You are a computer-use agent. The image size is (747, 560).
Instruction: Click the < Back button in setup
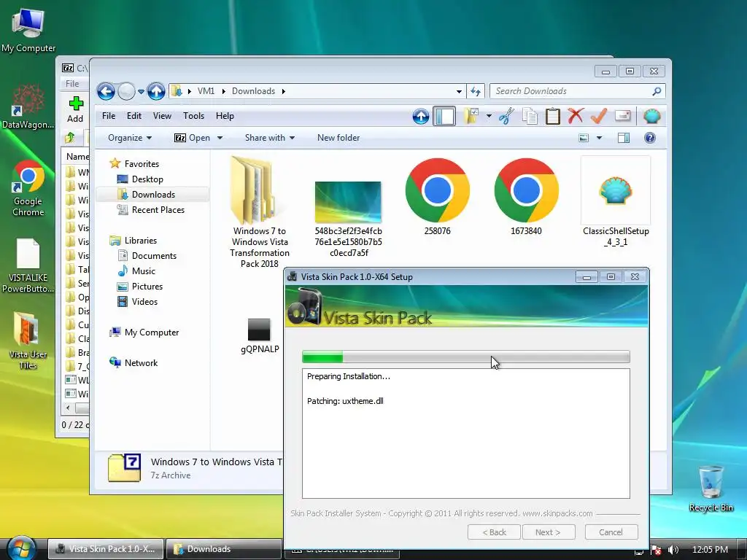[494, 532]
